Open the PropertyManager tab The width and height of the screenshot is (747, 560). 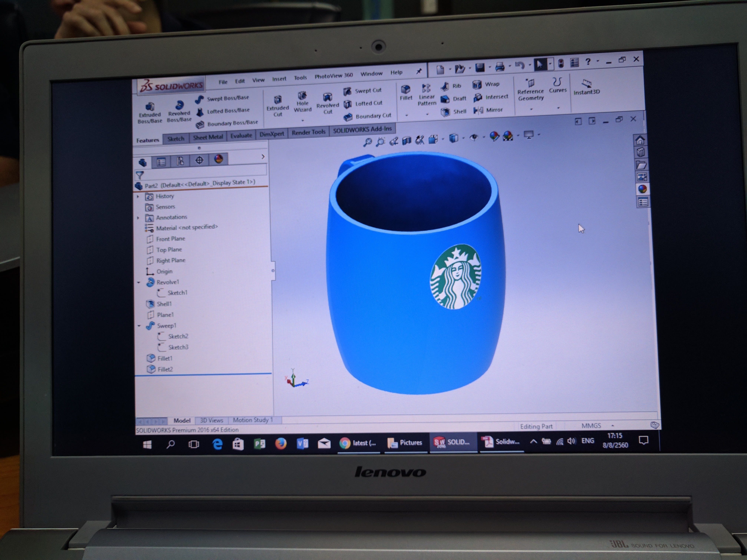161,162
